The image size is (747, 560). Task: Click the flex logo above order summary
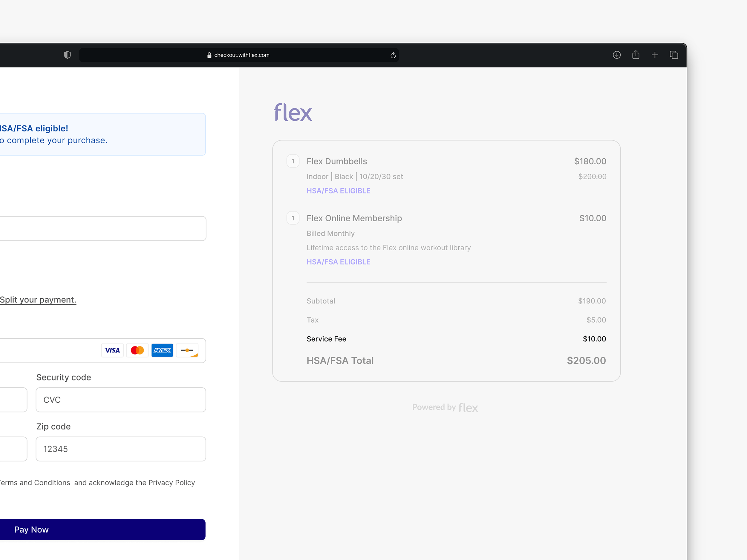pyautogui.click(x=293, y=112)
